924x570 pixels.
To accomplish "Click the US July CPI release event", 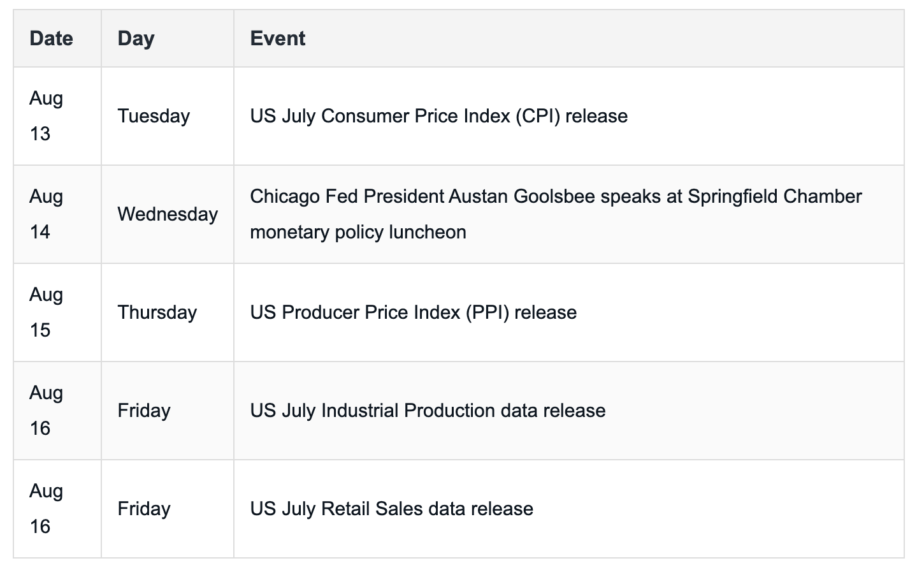I will tap(439, 116).
